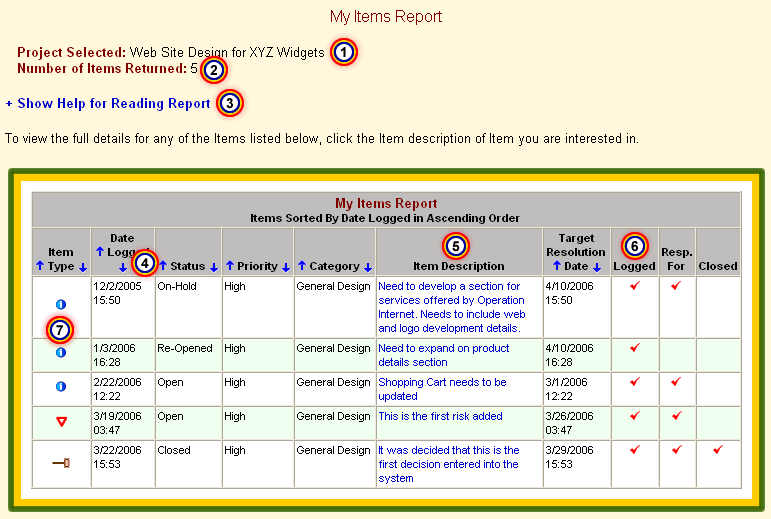Click the red triangle risk item icon
Viewport: 771px width, 519px height.
pos(61,422)
